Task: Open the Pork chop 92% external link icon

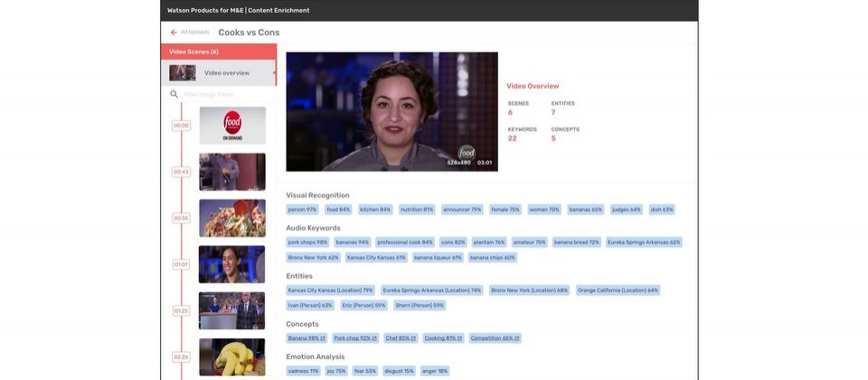Action: pyautogui.click(x=374, y=337)
